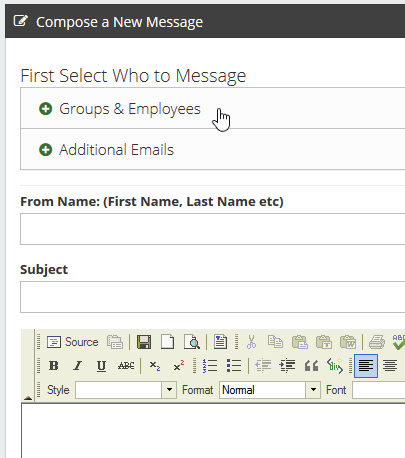Click the Source view button
Image resolution: width=405 pixels, height=458 pixels.
(x=72, y=342)
